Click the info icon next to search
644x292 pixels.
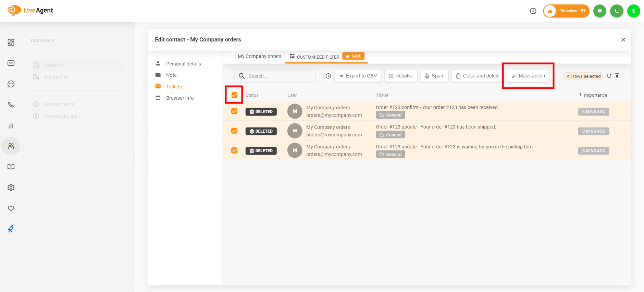[328, 76]
